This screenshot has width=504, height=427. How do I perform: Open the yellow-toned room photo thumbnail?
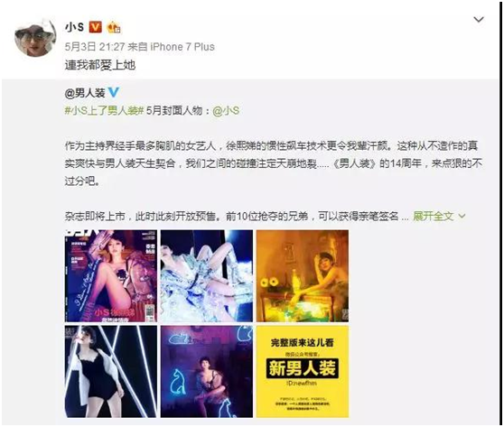[303, 275]
